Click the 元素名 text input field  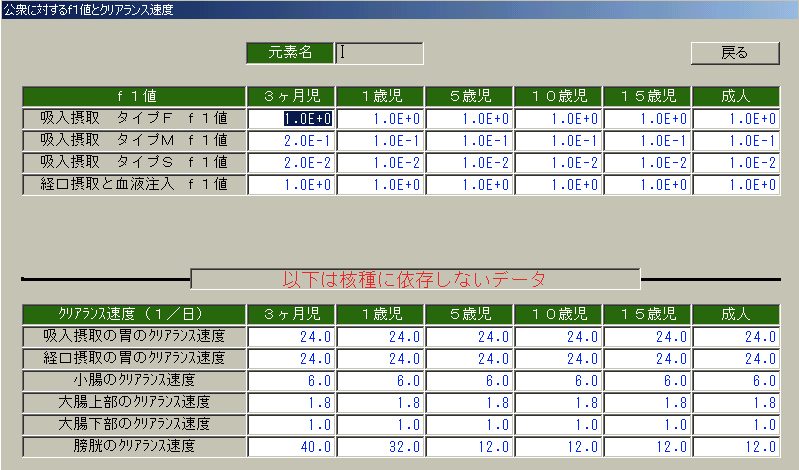coord(379,53)
